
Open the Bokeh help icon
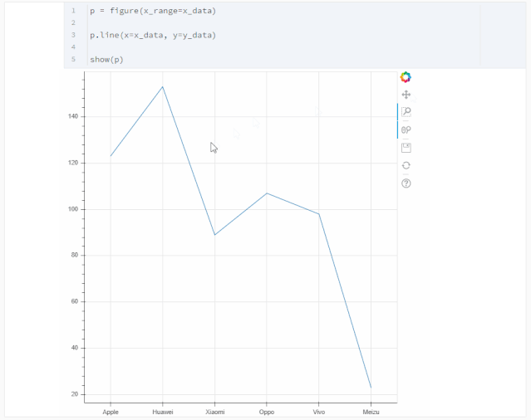406,183
